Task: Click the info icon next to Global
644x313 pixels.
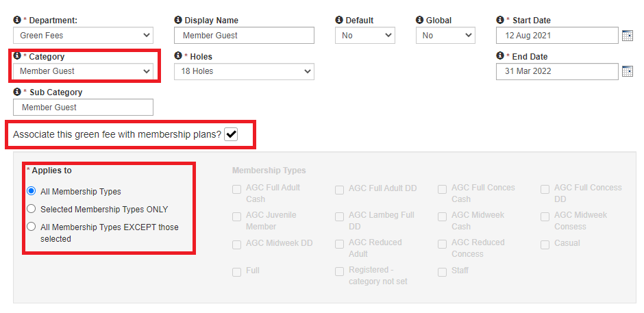Action: (419, 20)
